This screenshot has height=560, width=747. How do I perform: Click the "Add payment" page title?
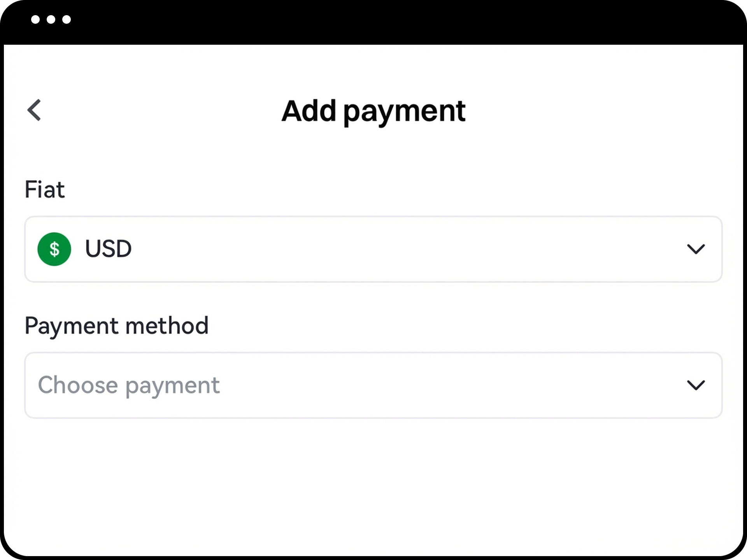click(373, 111)
